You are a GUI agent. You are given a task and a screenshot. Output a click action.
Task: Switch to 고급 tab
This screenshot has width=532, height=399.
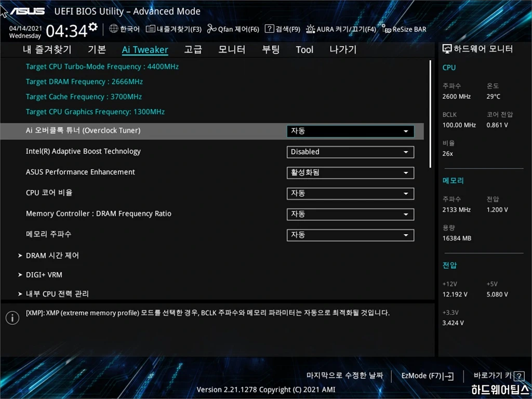[193, 49]
